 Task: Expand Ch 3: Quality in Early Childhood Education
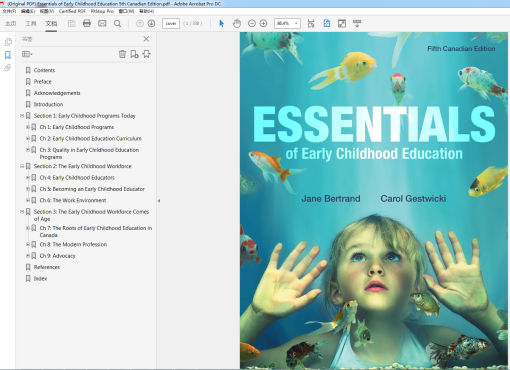click(x=28, y=150)
